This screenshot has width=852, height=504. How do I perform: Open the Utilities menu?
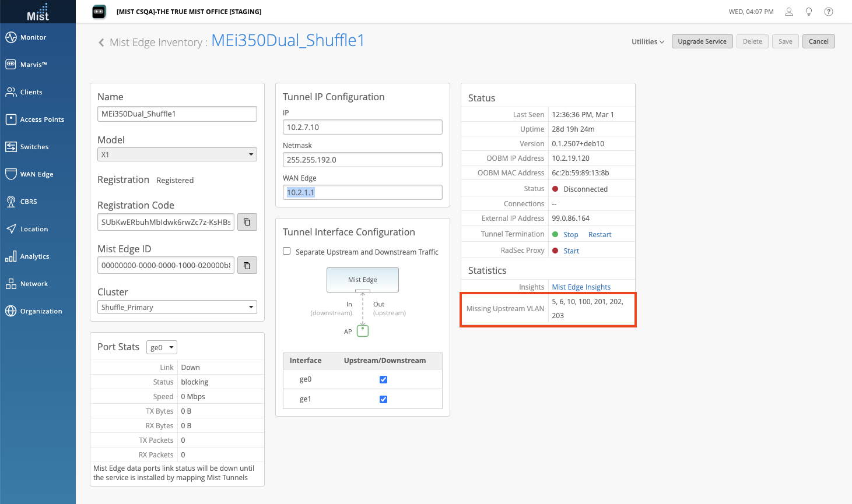click(647, 41)
